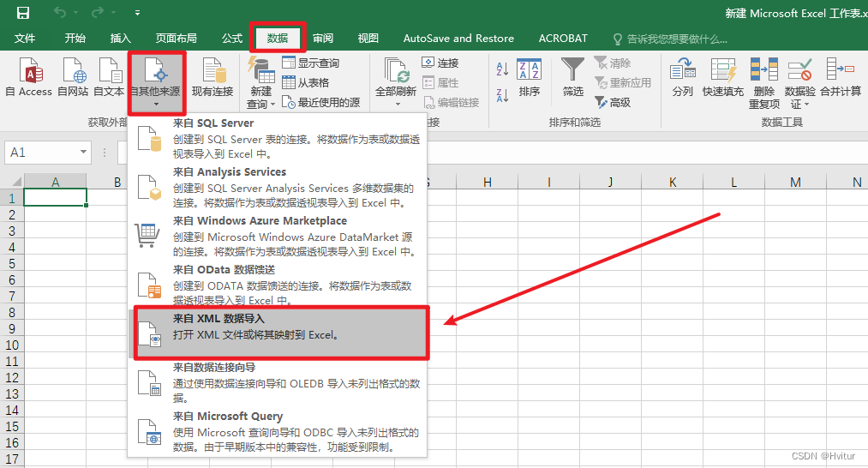
Task: Click the 全部刷新 button
Action: pyautogui.click(x=396, y=82)
